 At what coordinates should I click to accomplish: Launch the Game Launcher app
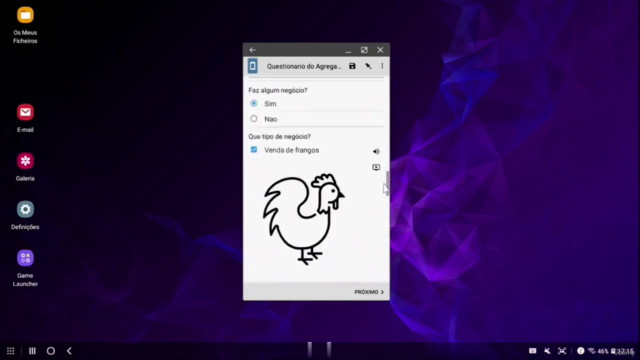coord(25,268)
